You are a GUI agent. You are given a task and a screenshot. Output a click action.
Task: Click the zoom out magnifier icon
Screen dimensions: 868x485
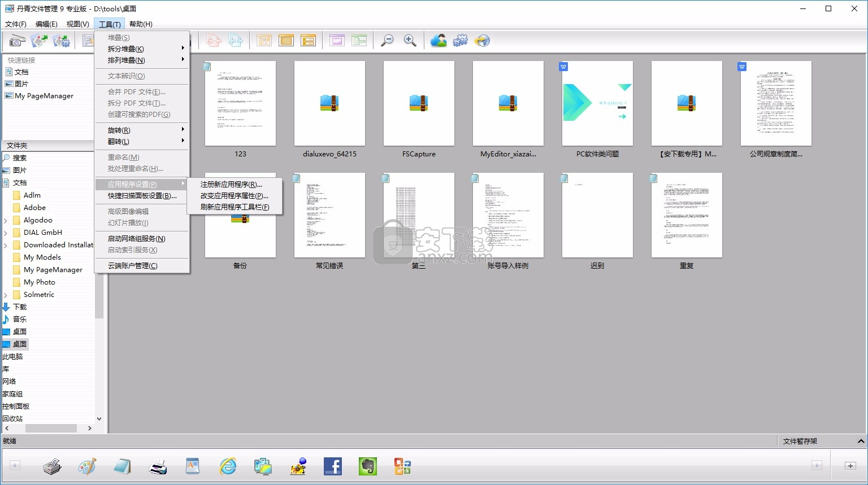click(388, 41)
